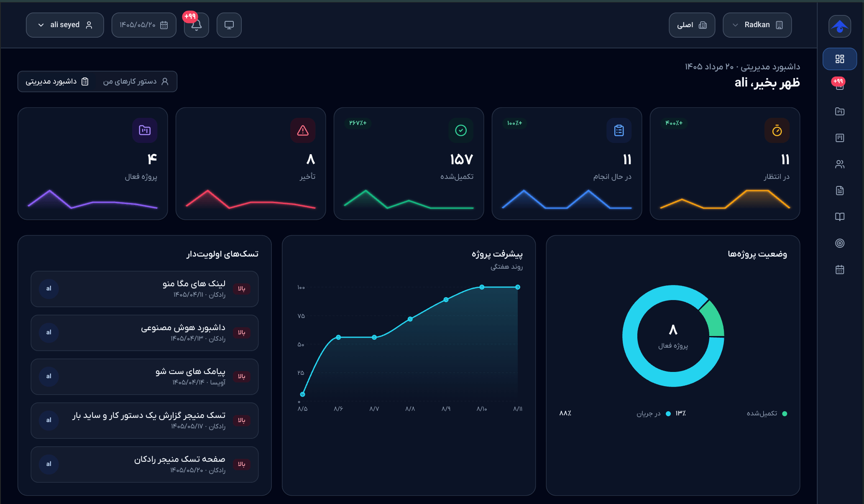Click the building icon beside اصلی
This screenshot has width=864, height=504.
click(703, 25)
